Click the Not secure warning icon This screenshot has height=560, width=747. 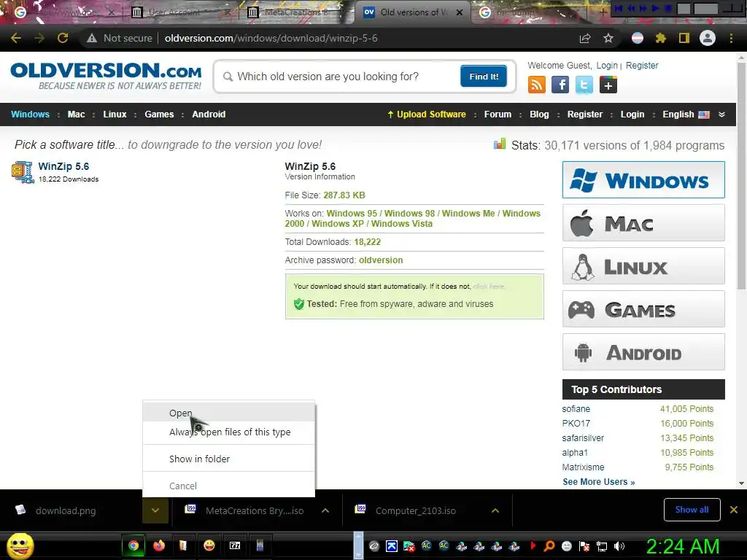coord(92,38)
